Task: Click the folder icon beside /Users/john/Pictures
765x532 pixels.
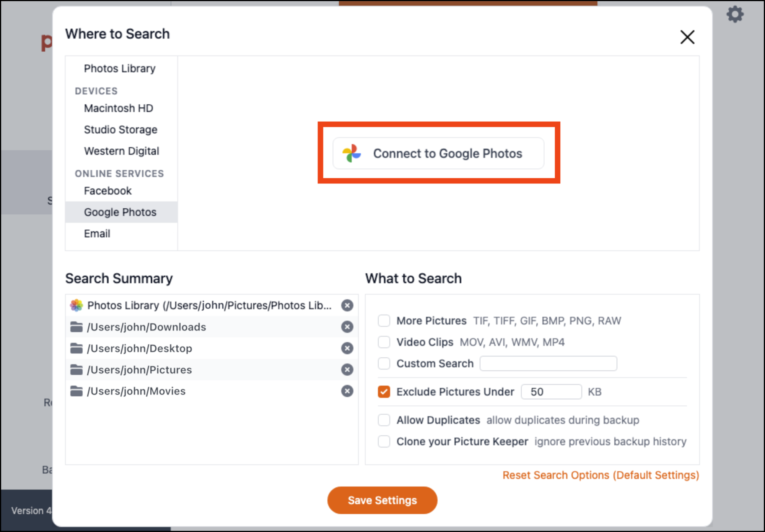Action: click(76, 370)
